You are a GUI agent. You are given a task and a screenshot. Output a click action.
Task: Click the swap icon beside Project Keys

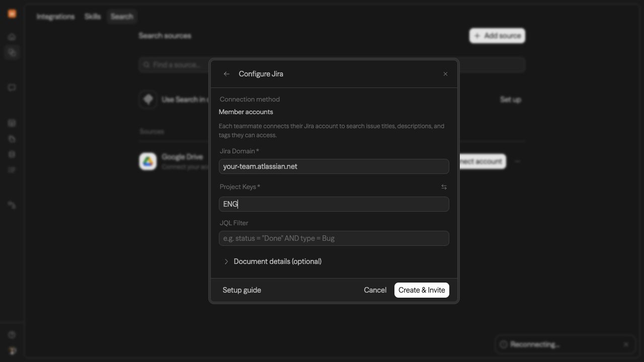click(444, 187)
